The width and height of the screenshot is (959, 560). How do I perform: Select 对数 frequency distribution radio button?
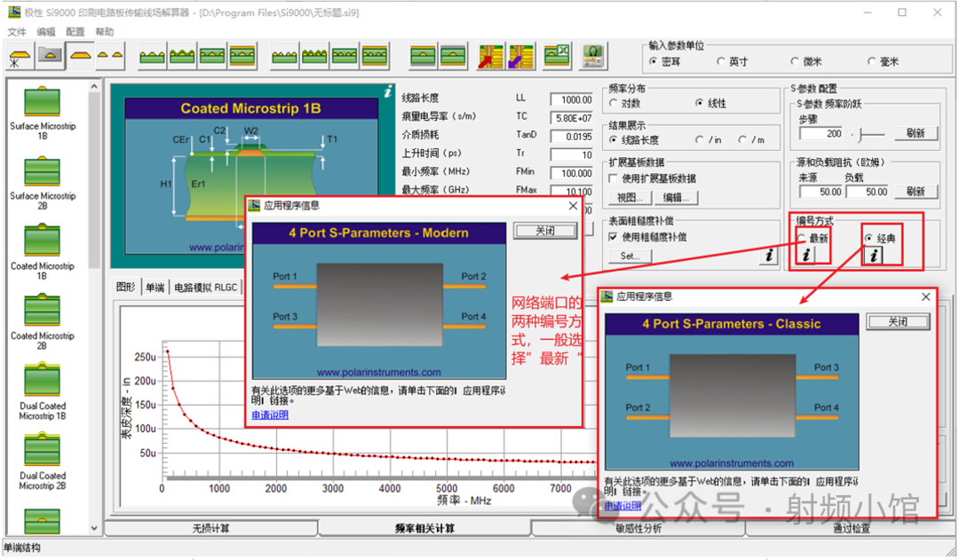pyautogui.click(x=614, y=104)
